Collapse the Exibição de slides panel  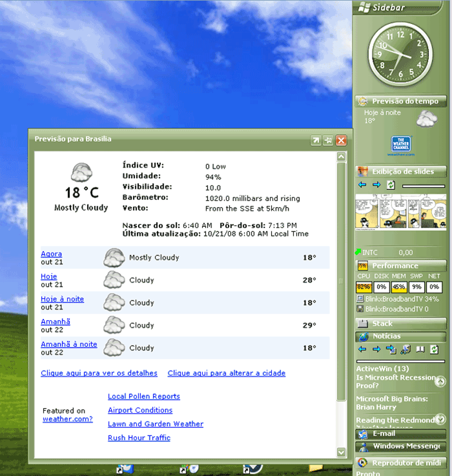(x=401, y=172)
